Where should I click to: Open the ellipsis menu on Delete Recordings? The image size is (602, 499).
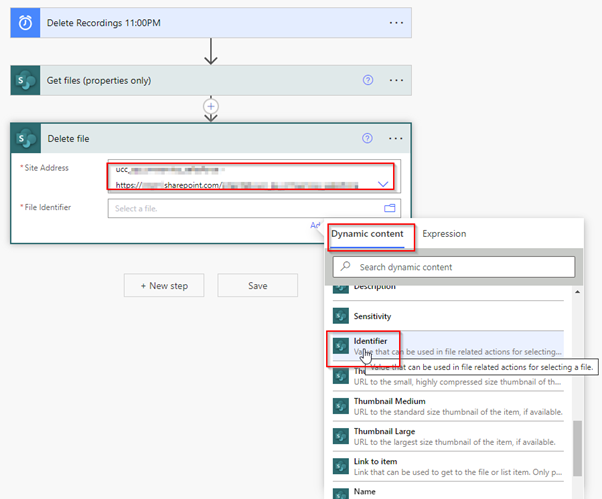pos(397,22)
